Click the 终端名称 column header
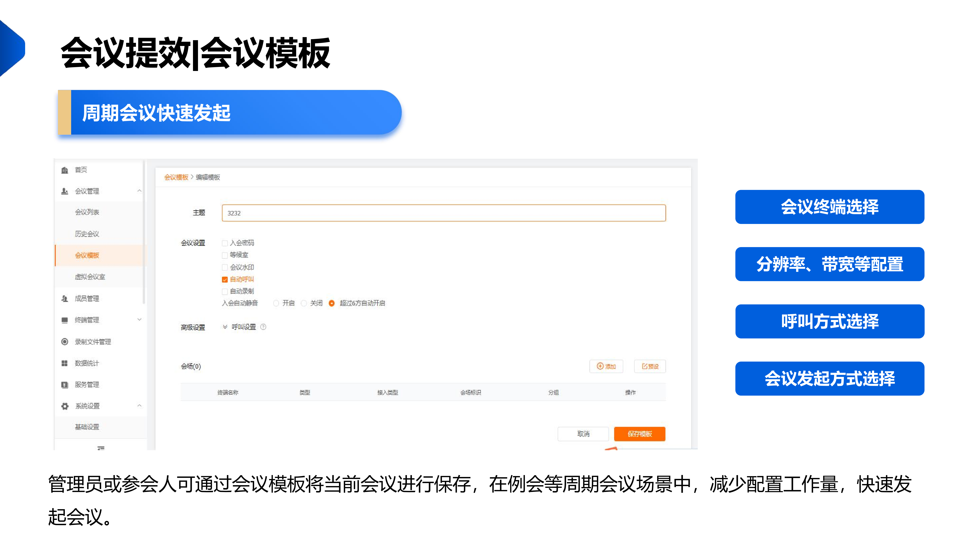Image resolution: width=980 pixels, height=551 pixels. [228, 392]
